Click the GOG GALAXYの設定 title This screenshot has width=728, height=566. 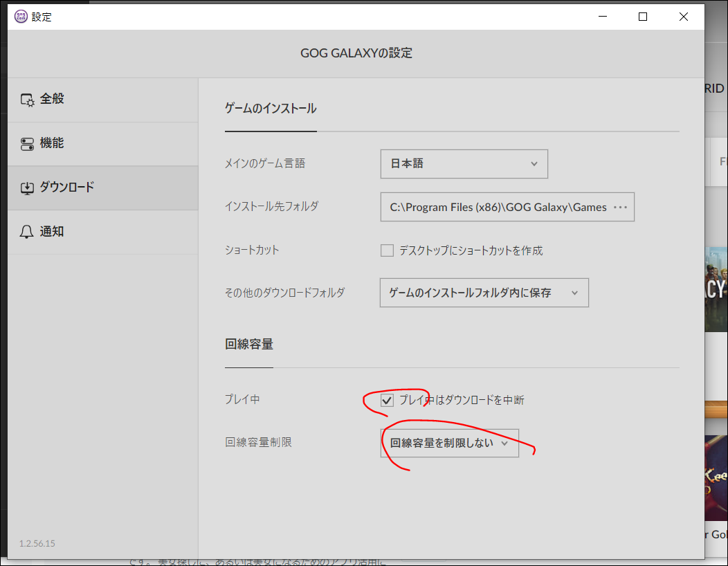[356, 53]
